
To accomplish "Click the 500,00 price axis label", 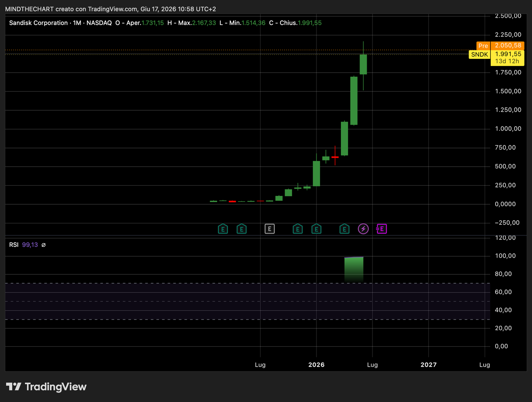I will (505, 167).
